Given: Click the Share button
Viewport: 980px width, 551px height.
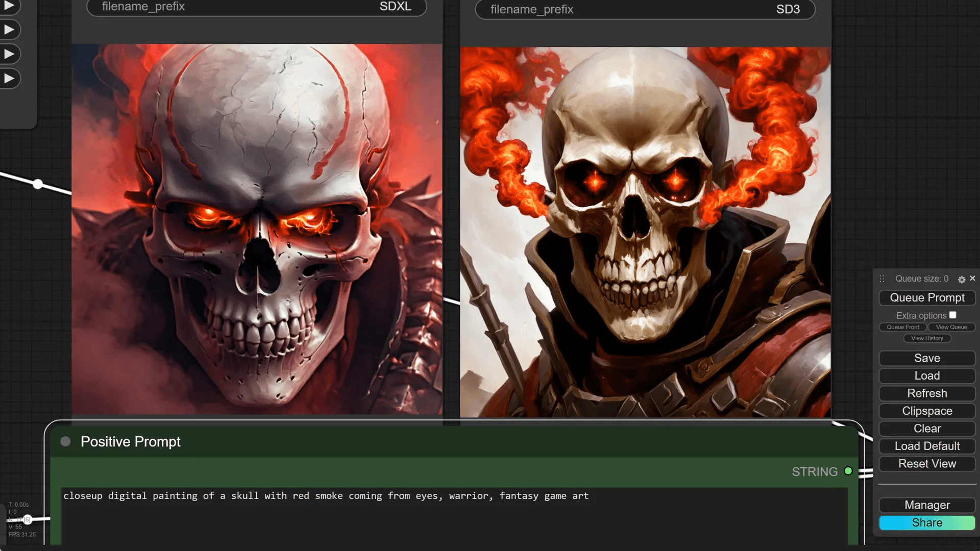Looking at the screenshot, I should coord(927,522).
